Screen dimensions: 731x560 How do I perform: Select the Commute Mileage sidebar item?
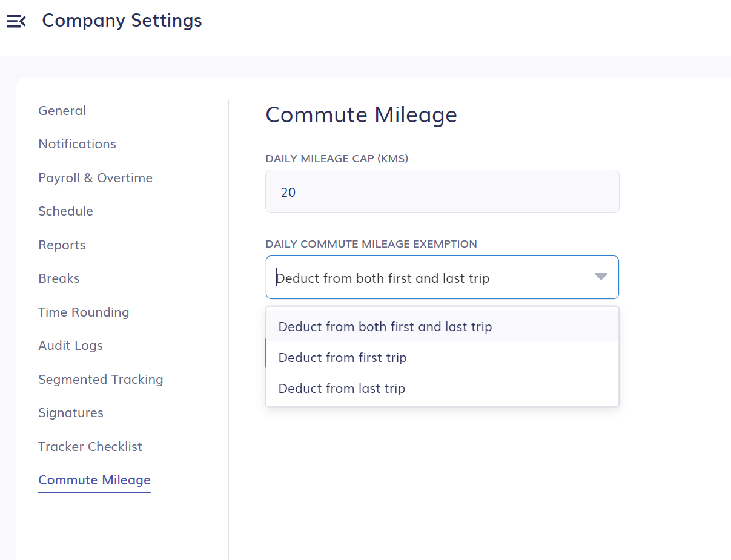point(94,479)
